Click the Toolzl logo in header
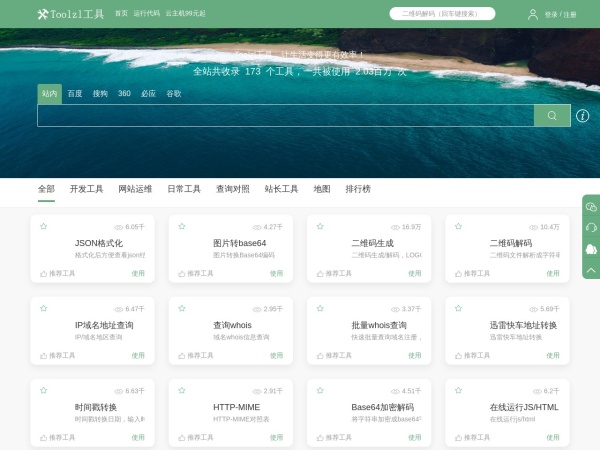The width and height of the screenshot is (600, 450). (70, 14)
